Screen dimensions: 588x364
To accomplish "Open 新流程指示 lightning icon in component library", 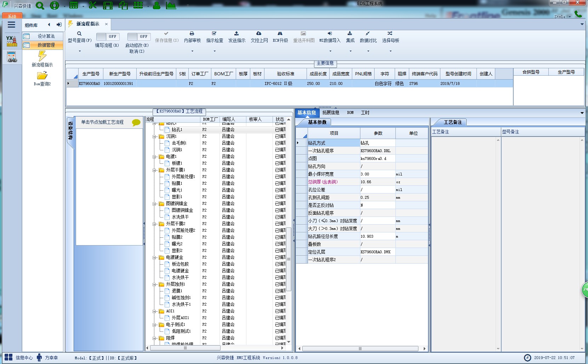I will 42,56.
